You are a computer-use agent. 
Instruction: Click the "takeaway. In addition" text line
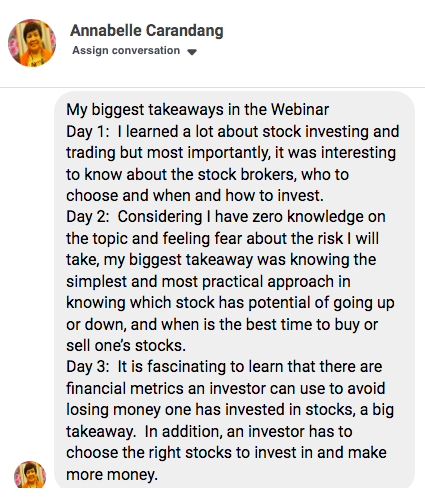(209, 432)
